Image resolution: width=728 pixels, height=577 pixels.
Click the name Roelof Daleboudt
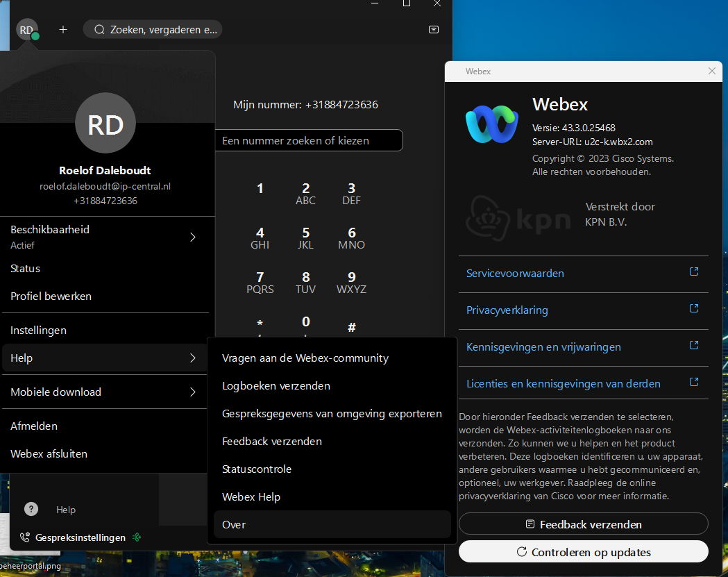coord(105,171)
